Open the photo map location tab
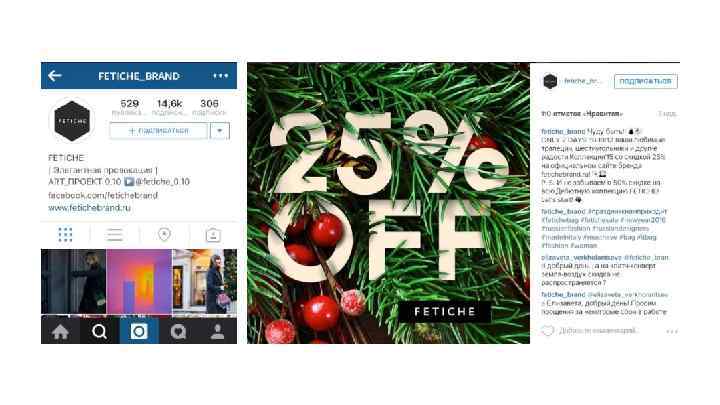720x405 pixels. pos(164,235)
